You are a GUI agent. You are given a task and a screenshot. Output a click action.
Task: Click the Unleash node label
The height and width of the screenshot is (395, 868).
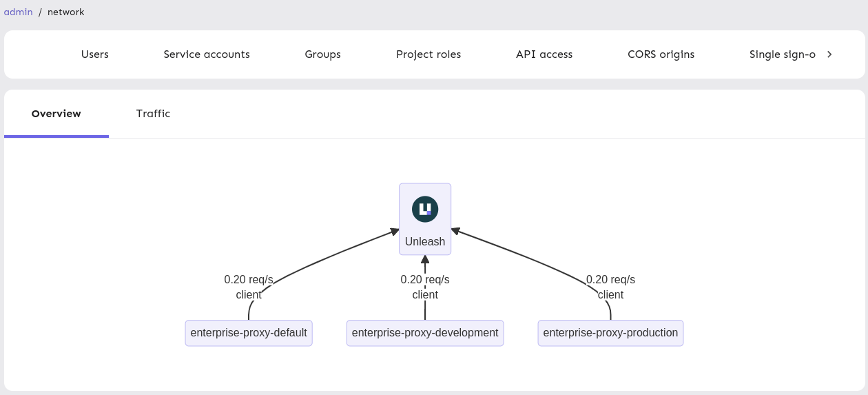tap(425, 242)
